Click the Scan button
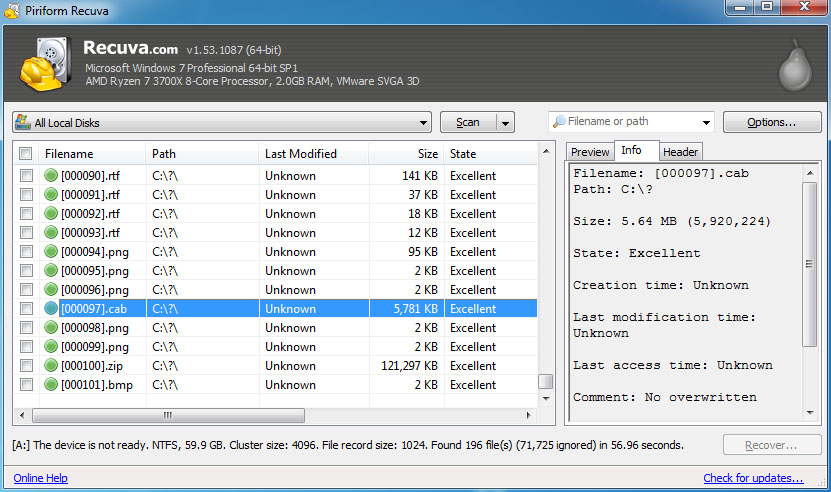 [x=468, y=122]
